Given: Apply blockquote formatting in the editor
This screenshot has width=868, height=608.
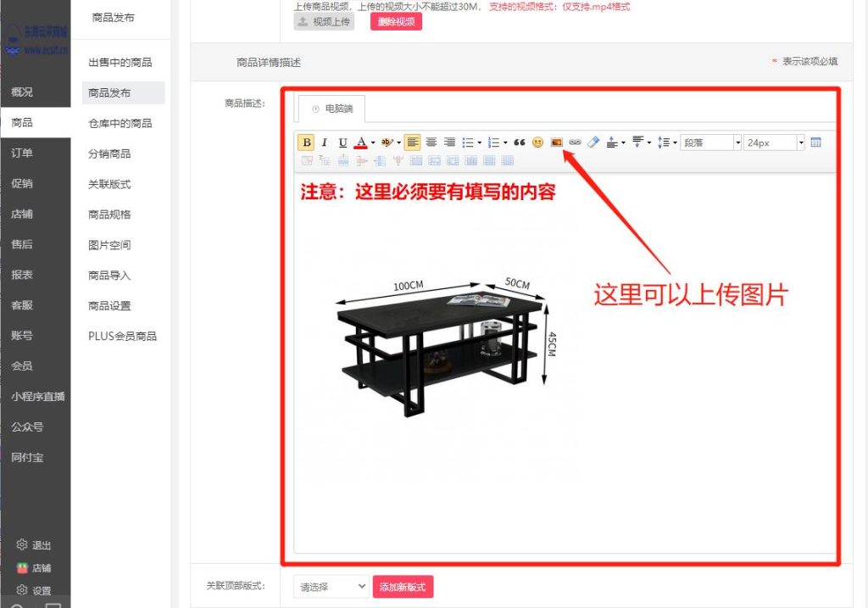Looking at the screenshot, I should click(x=518, y=142).
